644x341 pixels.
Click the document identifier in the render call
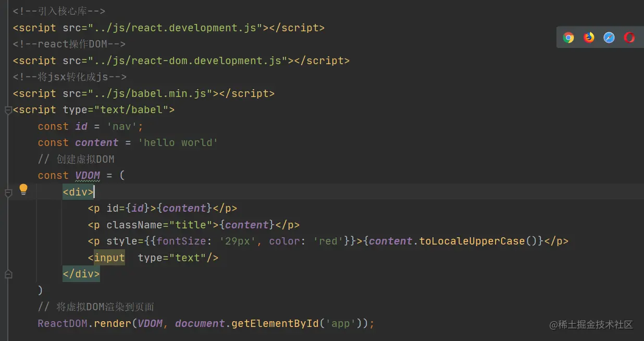pos(200,323)
